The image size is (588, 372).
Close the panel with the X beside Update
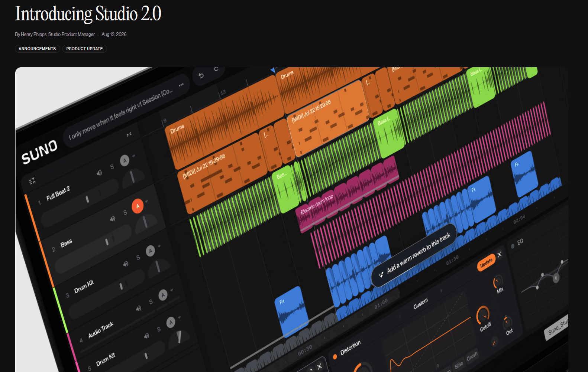click(x=500, y=254)
